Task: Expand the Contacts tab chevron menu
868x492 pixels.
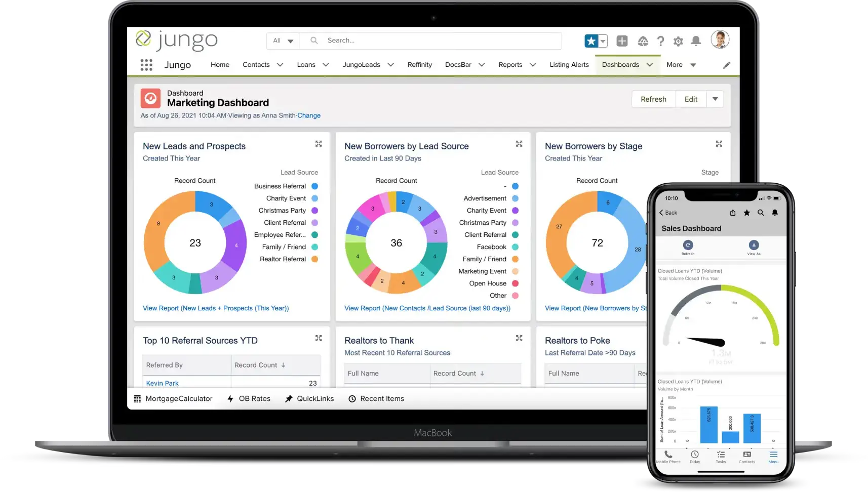Action: (280, 65)
